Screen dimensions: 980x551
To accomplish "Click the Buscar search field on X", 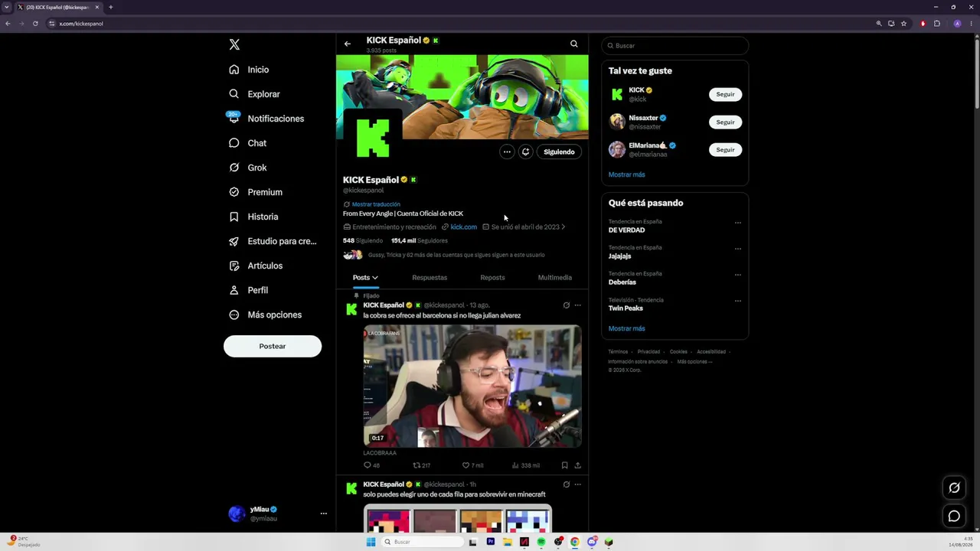I will tap(675, 46).
